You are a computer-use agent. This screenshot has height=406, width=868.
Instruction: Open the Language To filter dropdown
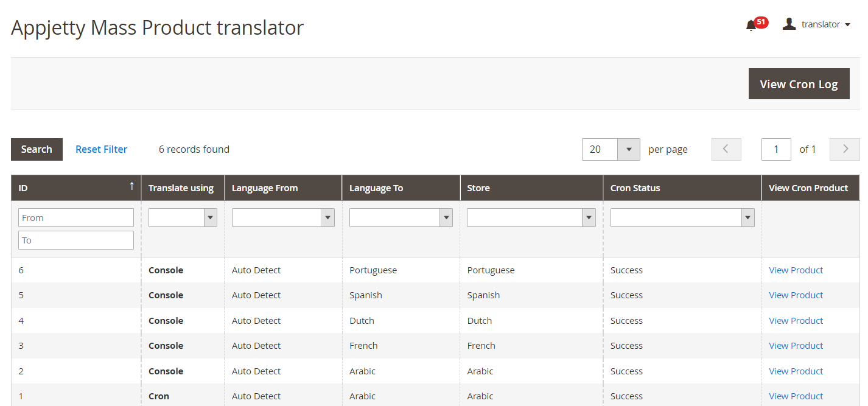coord(401,217)
